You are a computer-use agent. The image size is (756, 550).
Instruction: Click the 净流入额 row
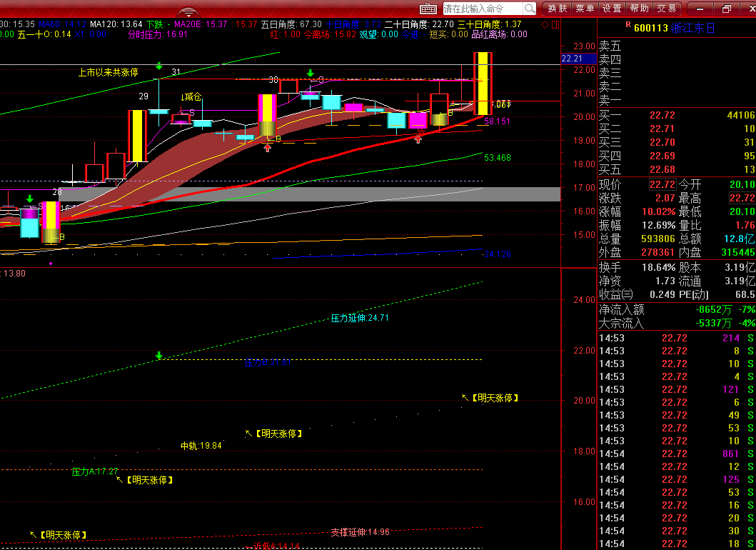point(677,310)
